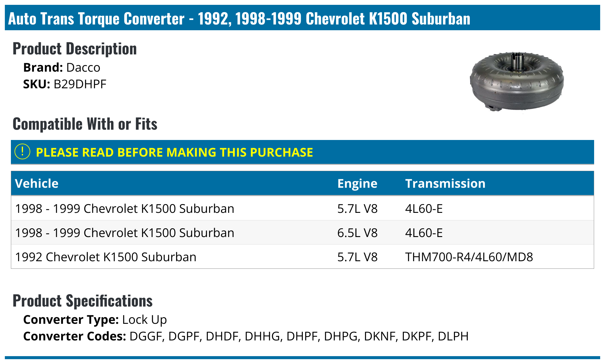Click the torque converter product image

pyautogui.click(x=517, y=81)
